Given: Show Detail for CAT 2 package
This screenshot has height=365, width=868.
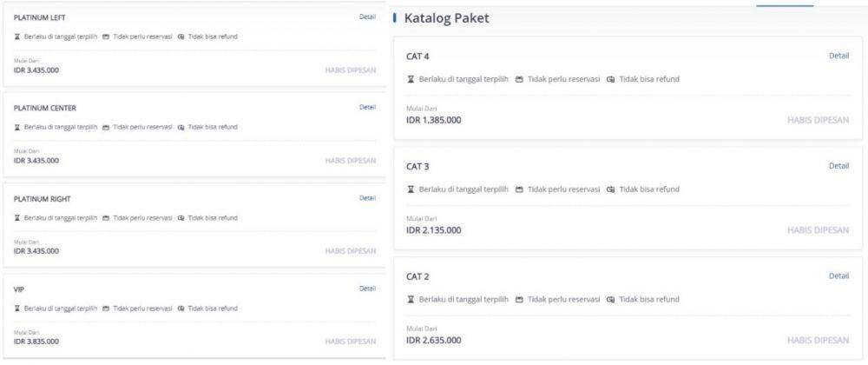Looking at the screenshot, I should click(838, 275).
